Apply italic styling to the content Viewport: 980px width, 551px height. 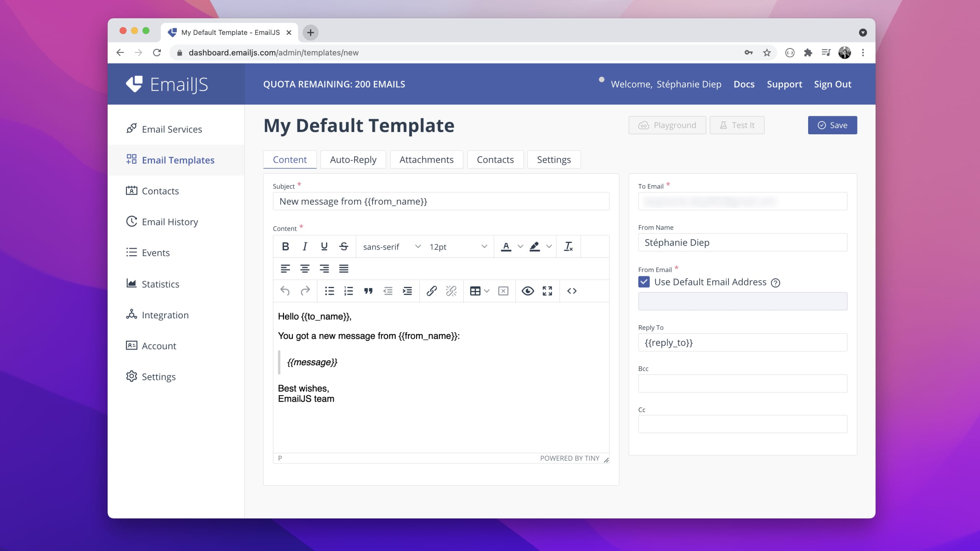click(x=304, y=246)
